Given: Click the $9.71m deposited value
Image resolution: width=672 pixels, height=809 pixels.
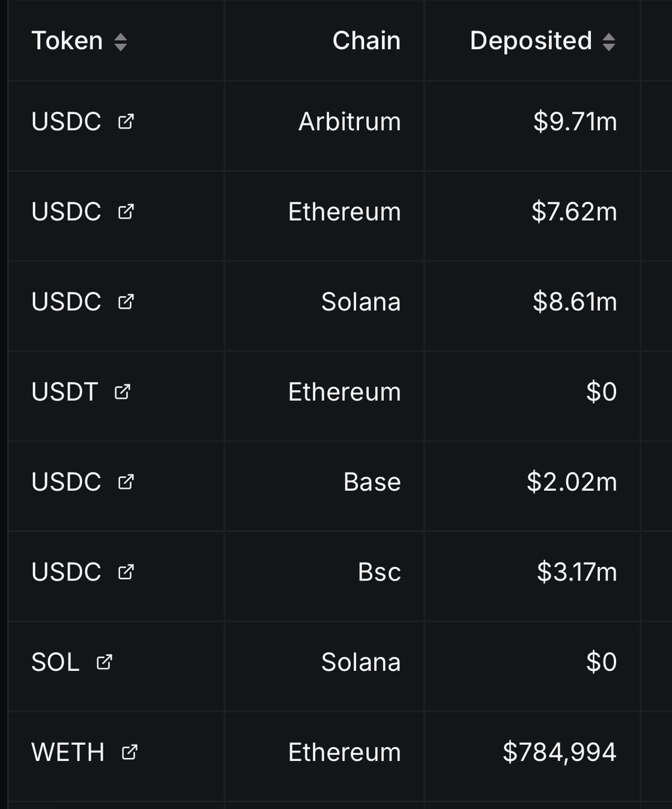Looking at the screenshot, I should pyautogui.click(x=575, y=122).
